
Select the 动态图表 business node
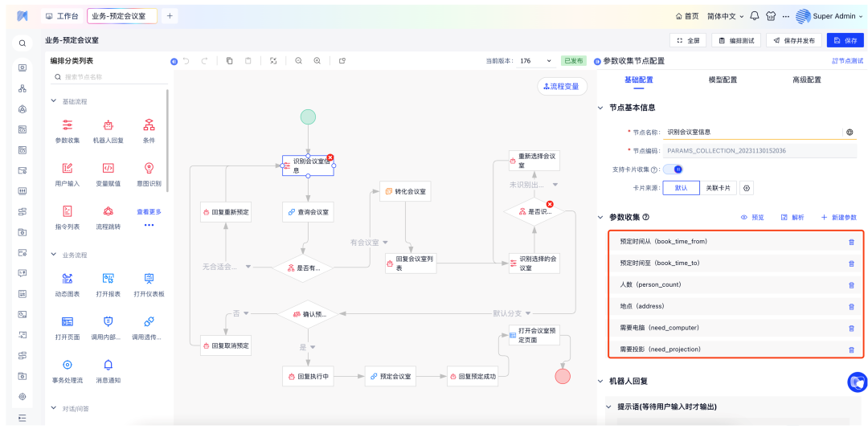coord(68,278)
